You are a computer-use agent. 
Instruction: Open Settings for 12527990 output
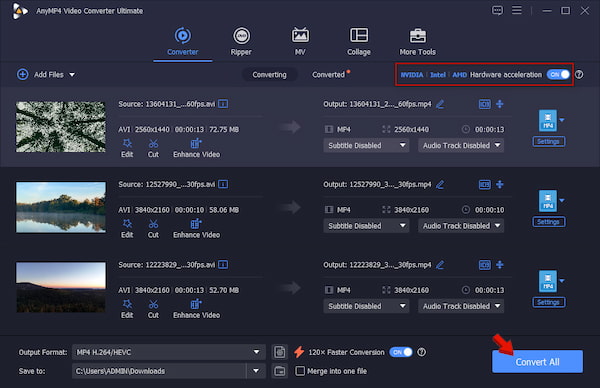tap(549, 222)
